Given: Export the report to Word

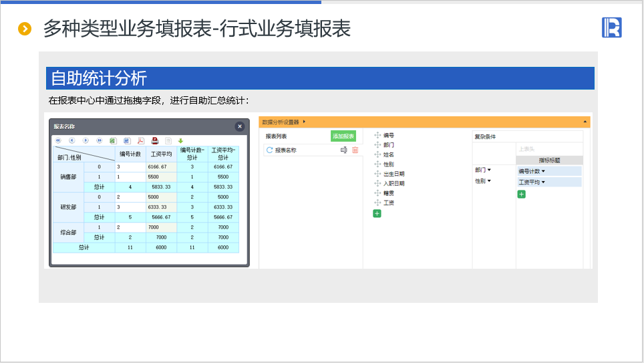Looking at the screenshot, I should pos(126,140).
